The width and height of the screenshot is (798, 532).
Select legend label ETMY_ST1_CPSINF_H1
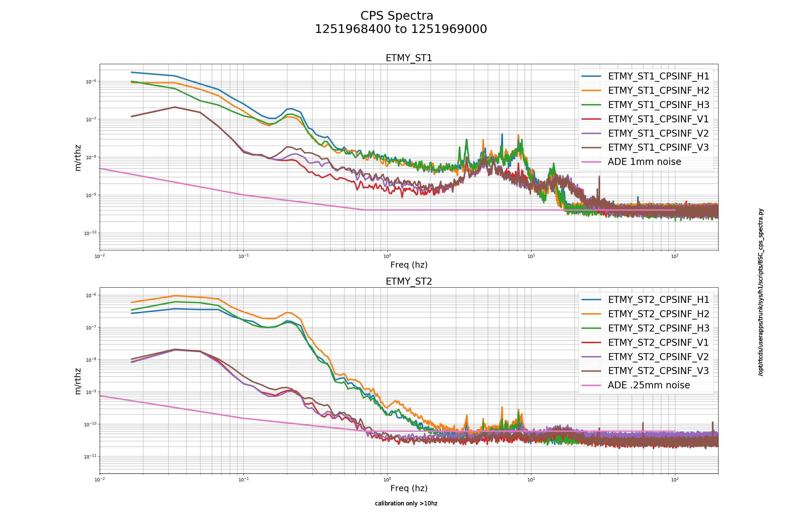click(x=659, y=76)
